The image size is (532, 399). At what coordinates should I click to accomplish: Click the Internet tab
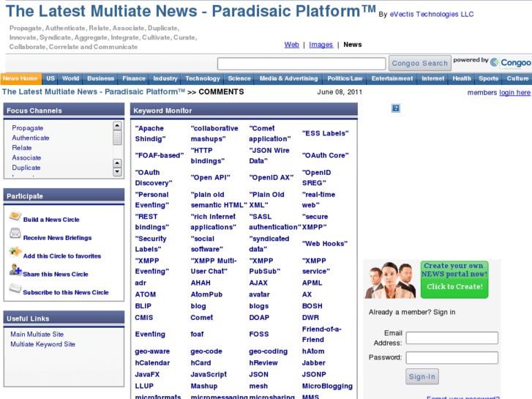(433, 78)
